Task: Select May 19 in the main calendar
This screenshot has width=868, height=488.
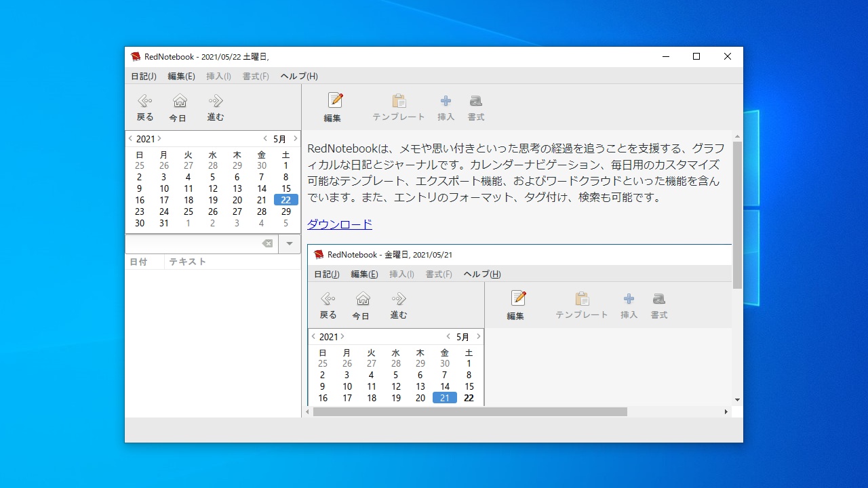Action: pyautogui.click(x=213, y=200)
